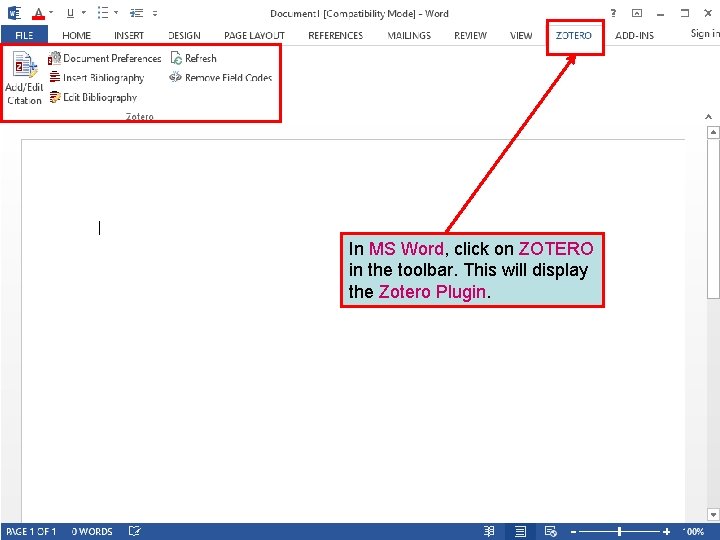Image resolution: width=720 pixels, height=540 pixels.
Task: Click the PAGE 1 OF 1 status indicator
Action: click(x=31, y=531)
